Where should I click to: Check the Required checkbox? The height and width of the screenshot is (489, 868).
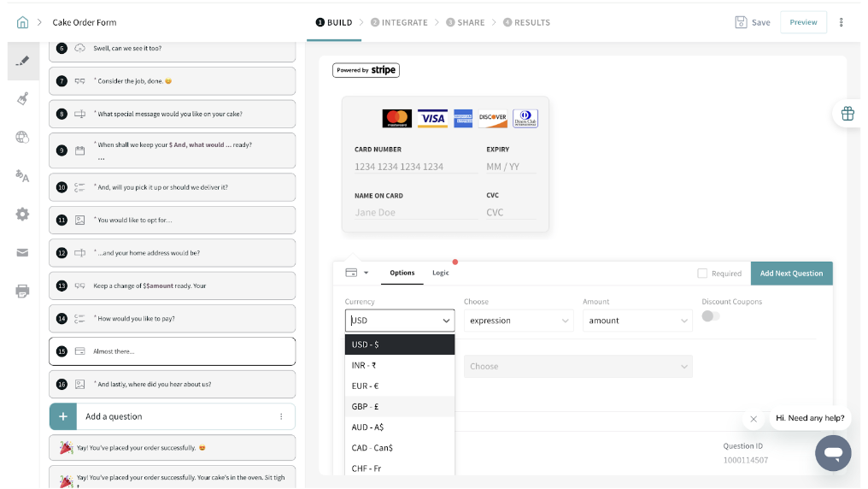pyautogui.click(x=702, y=274)
